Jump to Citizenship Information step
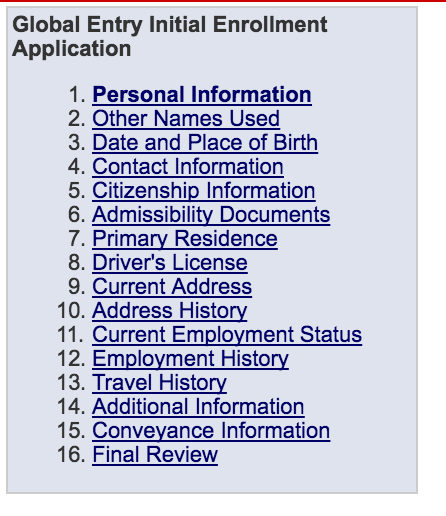The width and height of the screenshot is (446, 516). 204,191
